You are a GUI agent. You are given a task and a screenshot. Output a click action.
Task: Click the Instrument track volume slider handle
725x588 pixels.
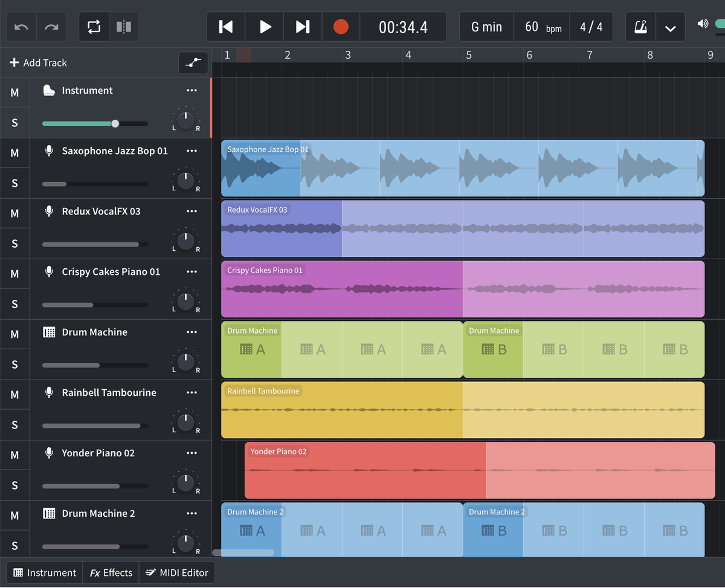(x=115, y=123)
